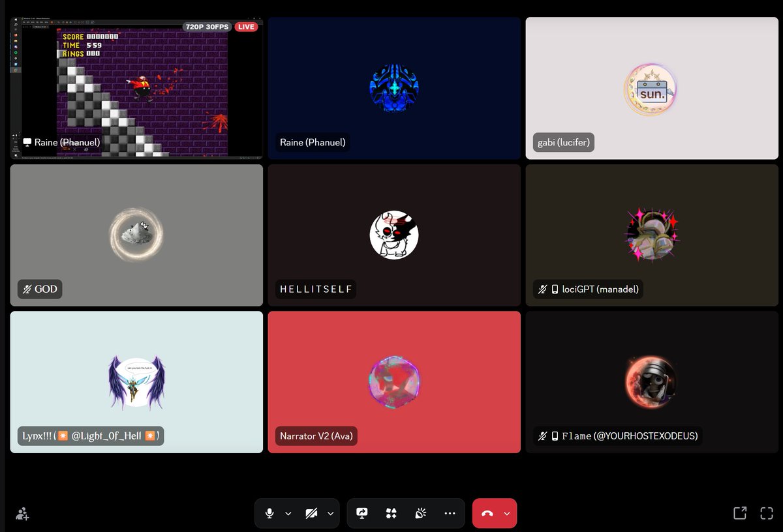Open the soundboard
This screenshot has width=783, height=532.
421,513
